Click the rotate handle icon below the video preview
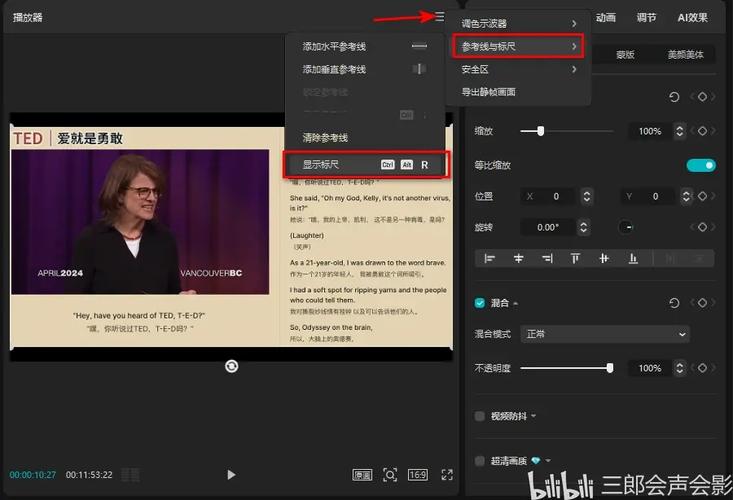Screen dimensions: 733x500 tap(231, 366)
